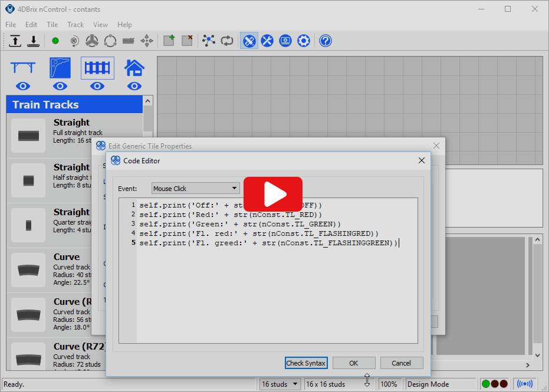Click the four-arrow move toolbar icon

pos(147,41)
